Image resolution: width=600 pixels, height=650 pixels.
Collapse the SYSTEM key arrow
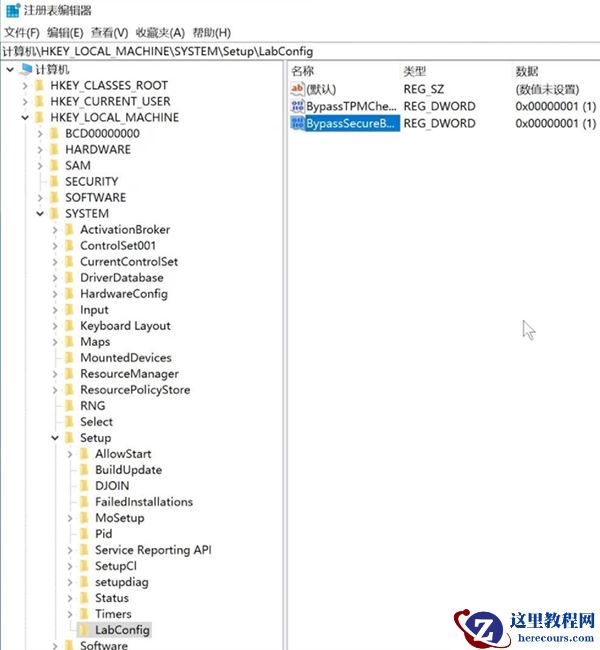coord(40,214)
